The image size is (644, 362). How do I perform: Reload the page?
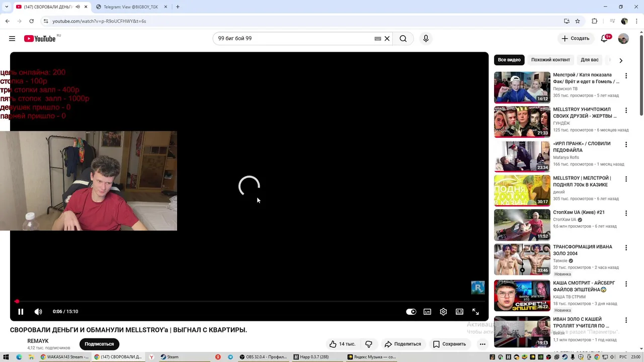click(x=31, y=21)
